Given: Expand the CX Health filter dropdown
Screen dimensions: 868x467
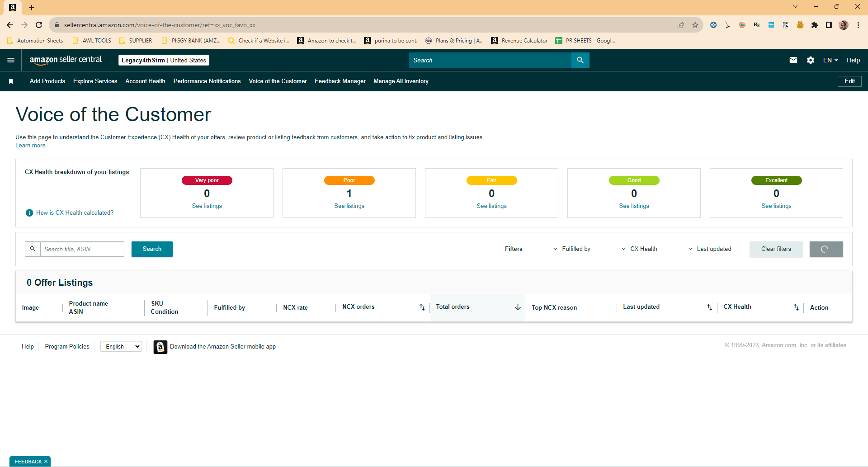Looking at the screenshot, I should (x=640, y=249).
